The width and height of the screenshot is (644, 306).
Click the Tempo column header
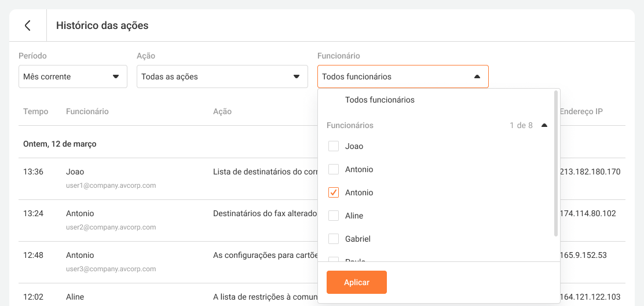click(35, 111)
